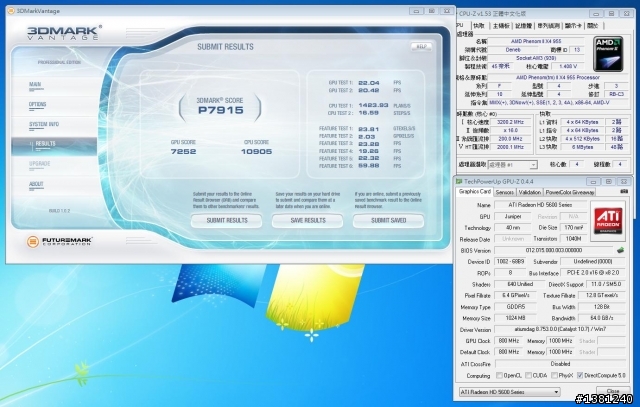Viewport: 640px width, 407px height.
Task: Click the 3DMark Vantage logo
Action: pyautogui.click(x=64, y=33)
